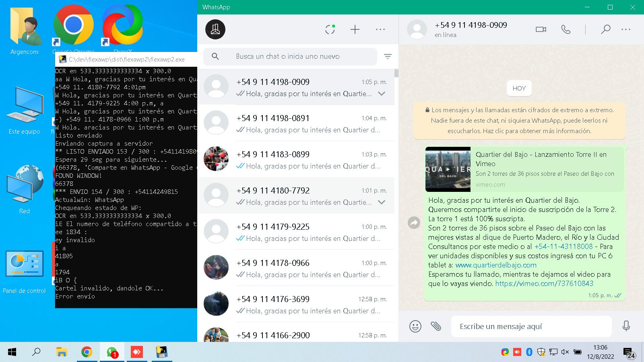
Task: Click the flexawp2.exe console title bar
Action: click(126, 60)
